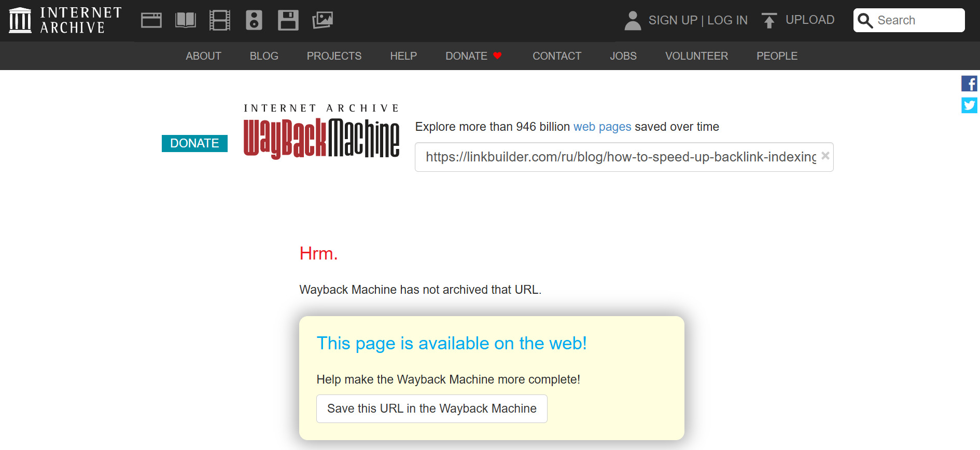Open the Internet Archive home logo

[x=65, y=20]
